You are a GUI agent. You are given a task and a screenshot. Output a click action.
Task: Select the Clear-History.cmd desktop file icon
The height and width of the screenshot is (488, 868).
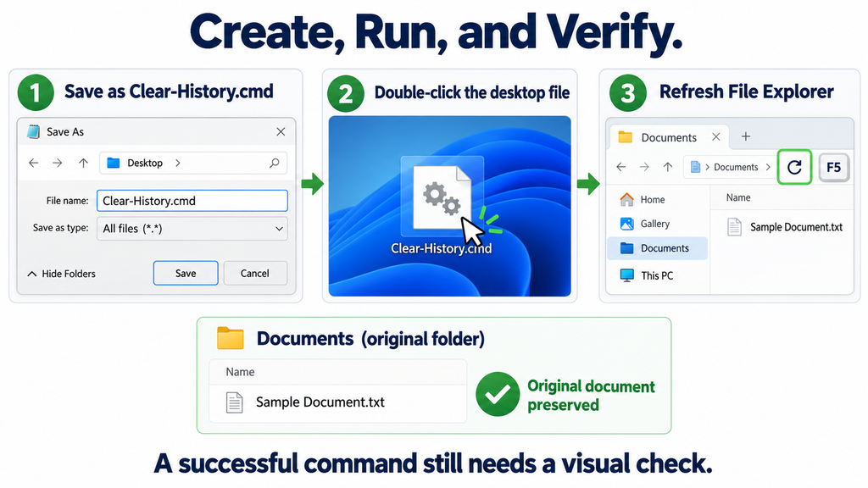442,197
